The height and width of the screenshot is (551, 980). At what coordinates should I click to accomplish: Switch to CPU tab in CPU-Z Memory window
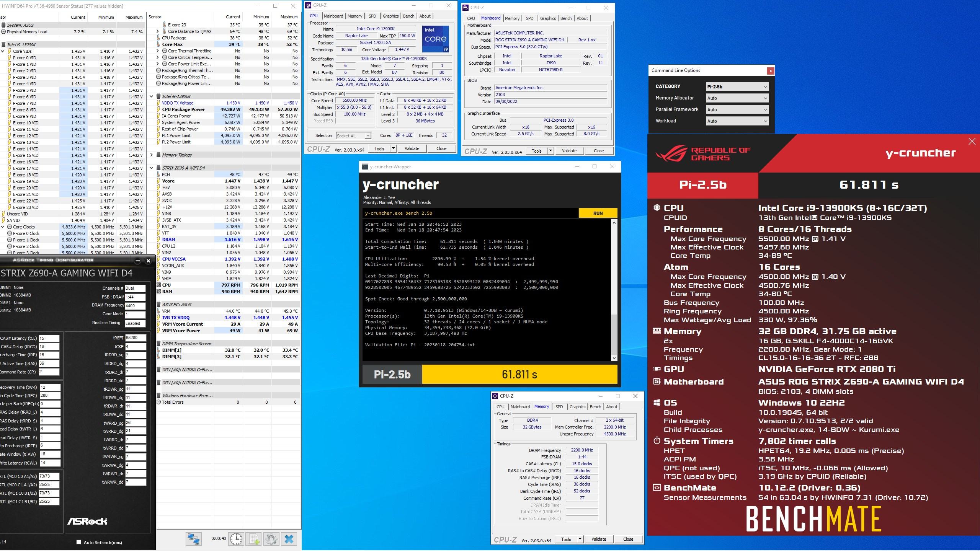pyautogui.click(x=500, y=407)
